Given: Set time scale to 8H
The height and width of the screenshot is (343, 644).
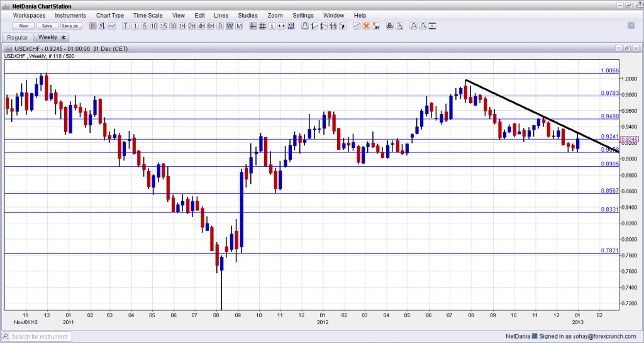Looking at the screenshot, I should tap(211, 26).
